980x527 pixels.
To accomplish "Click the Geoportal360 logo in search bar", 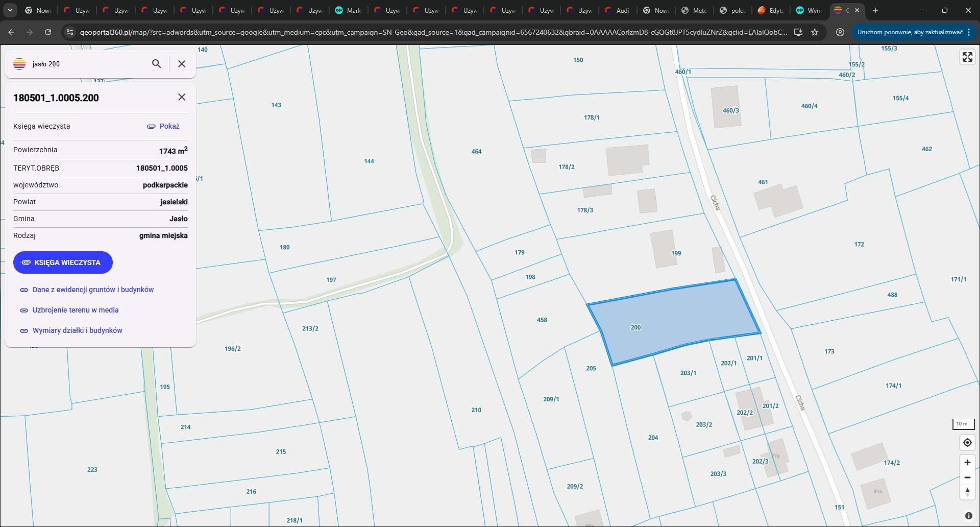I will click(x=19, y=64).
